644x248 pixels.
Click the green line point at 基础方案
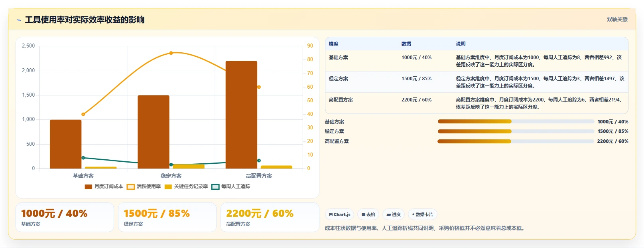click(83, 158)
